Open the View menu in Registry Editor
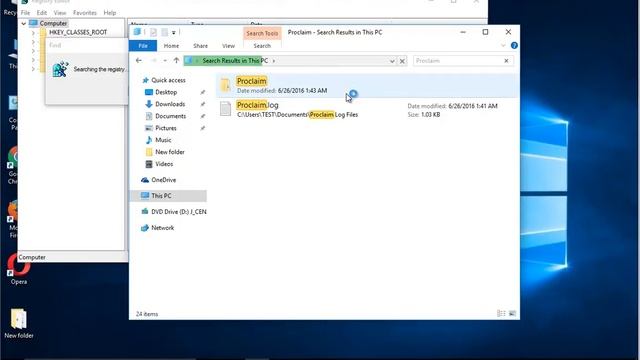Screen dimensions: 640x360 click(60, 13)
